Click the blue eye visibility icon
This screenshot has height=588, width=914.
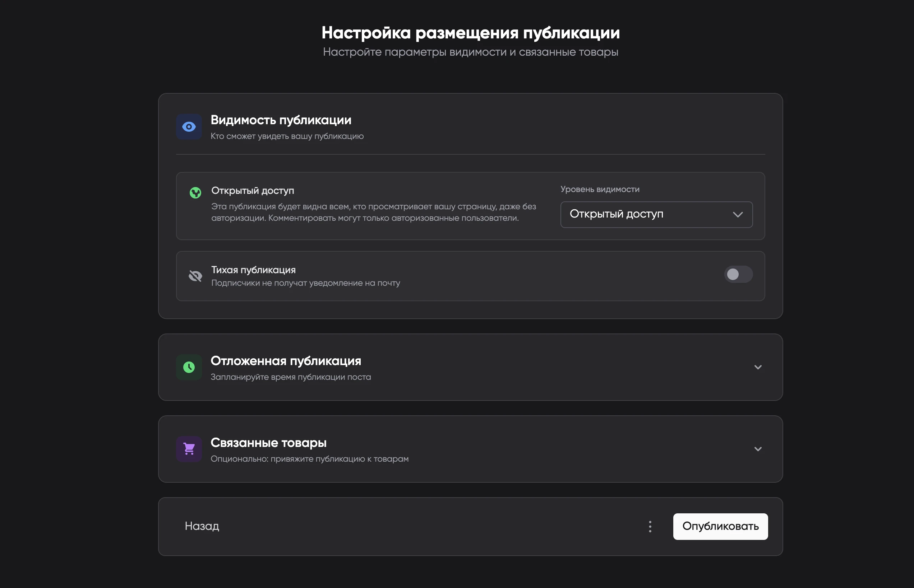pyautogui.click(x=189, y=127)
